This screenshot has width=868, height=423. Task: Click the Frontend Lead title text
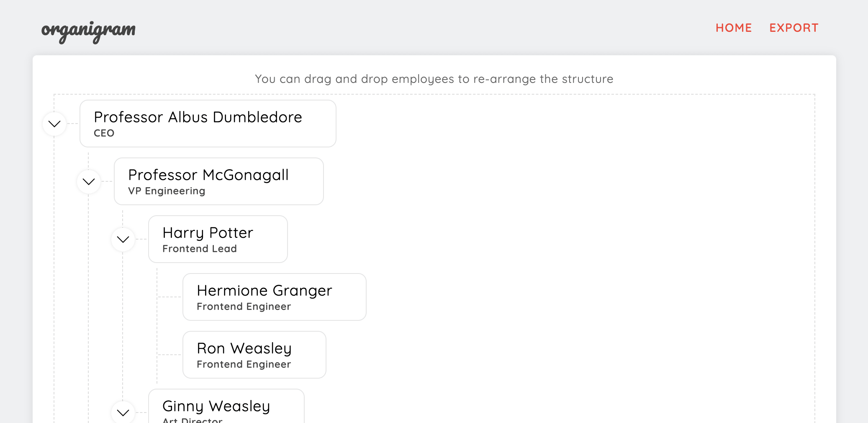(200, 249)
